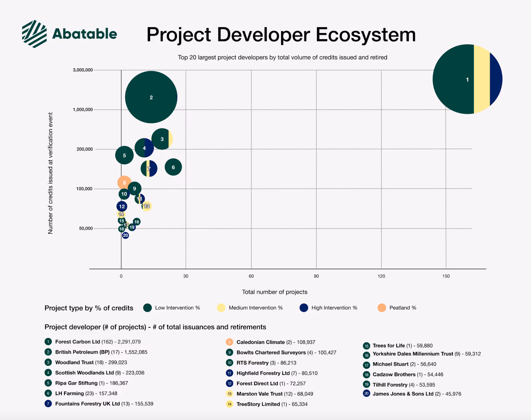Click legend marker 16 beside Yorkshire Dales
This screenshot has width=531, height=420.
(x=366, y=355)
